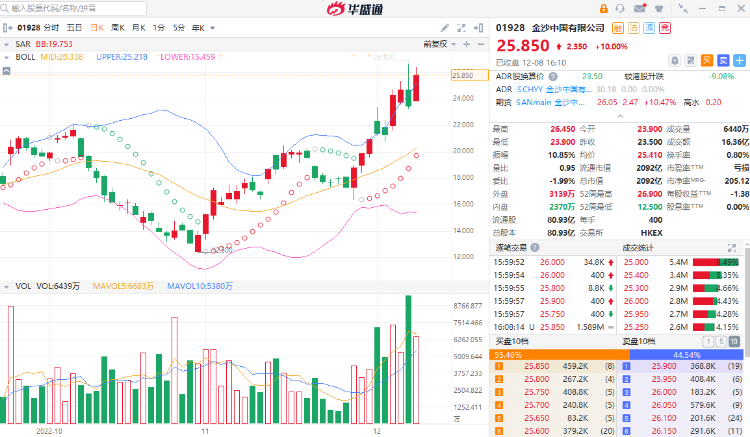This screenshot has width=750, height=437.
Task: Collapse left panel with bracket-arrow icon
Action: tap(8, 28)
